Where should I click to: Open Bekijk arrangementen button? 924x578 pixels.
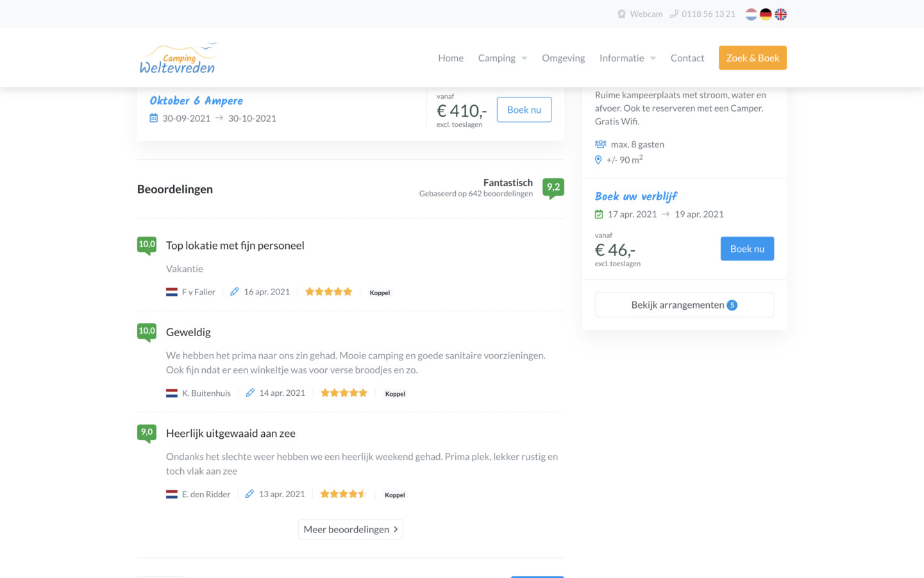point(684,305)
